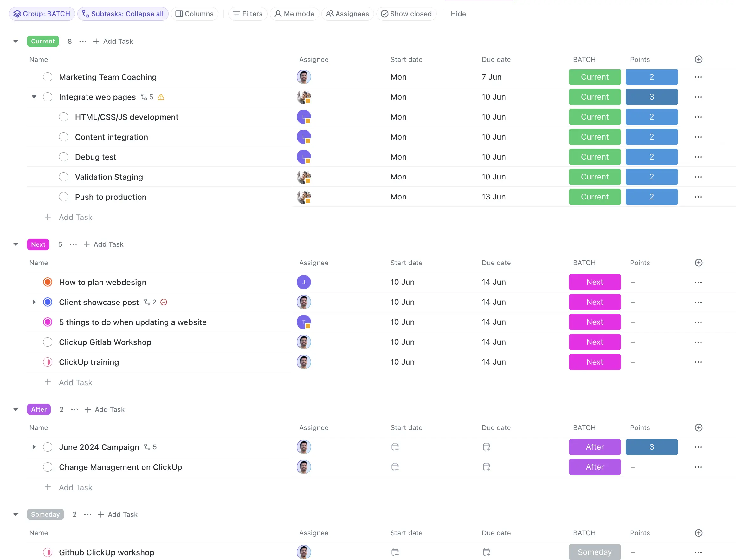Open Next group options ellipsis

[x=73, y=244]
